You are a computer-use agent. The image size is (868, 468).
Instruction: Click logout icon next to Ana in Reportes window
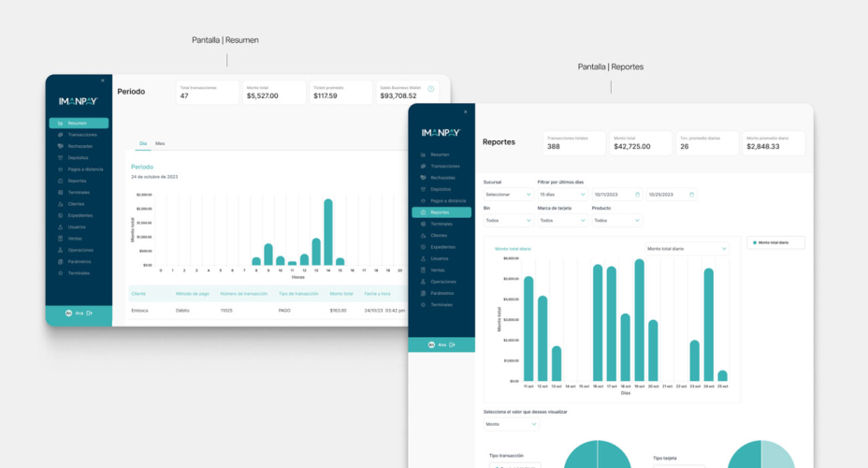[x=454, y=344]
